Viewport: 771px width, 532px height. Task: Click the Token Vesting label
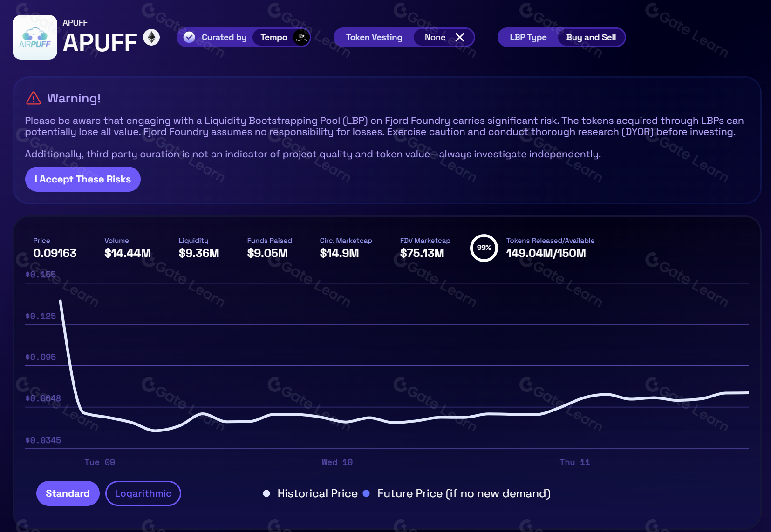374,37
